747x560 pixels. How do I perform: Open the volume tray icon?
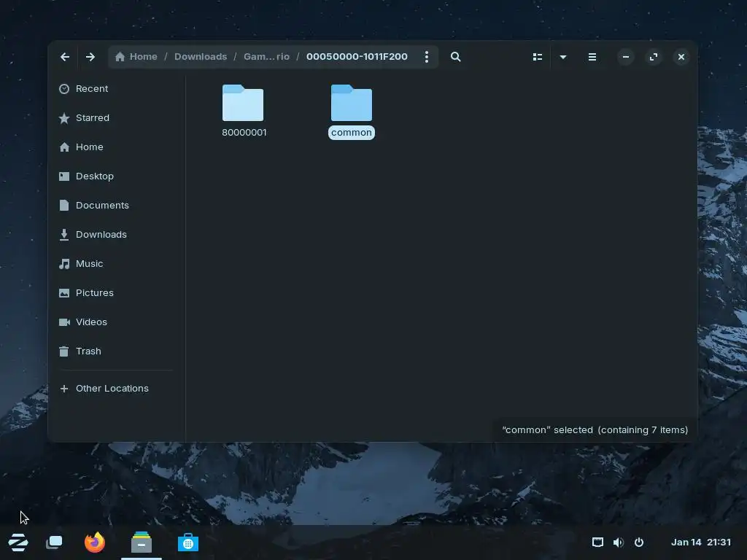(619, 542)
